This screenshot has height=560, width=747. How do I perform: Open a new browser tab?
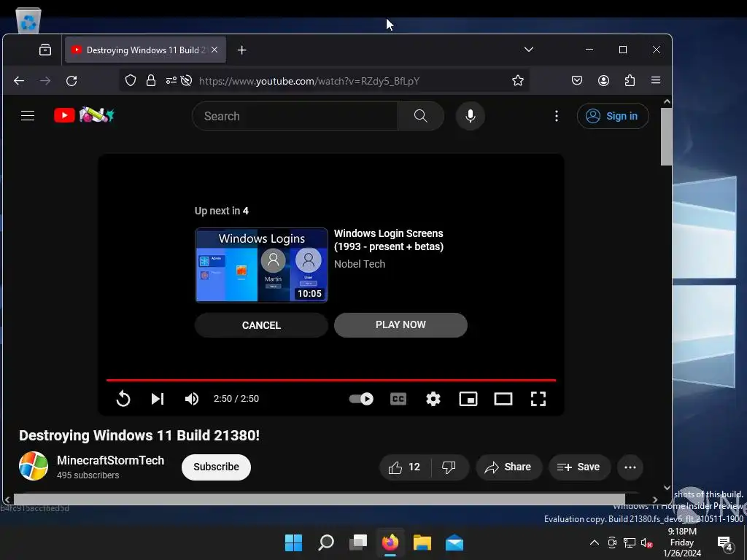coord(242,50)
